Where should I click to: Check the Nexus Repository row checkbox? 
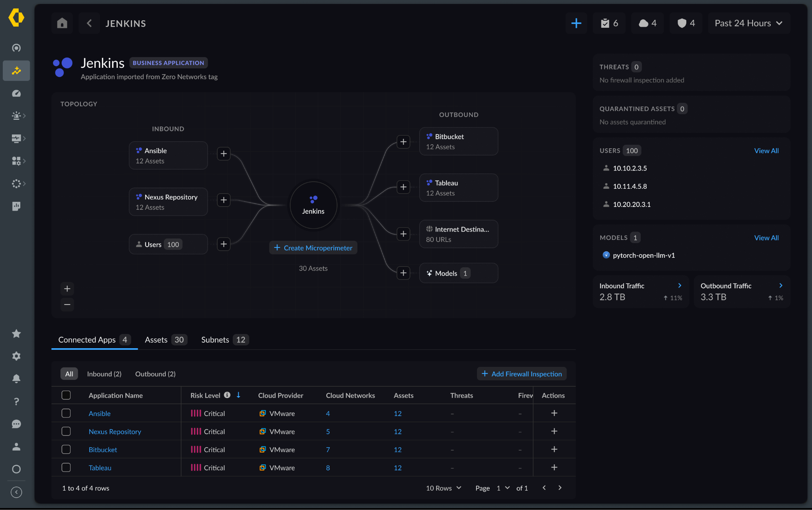pyautogui.click(x=66, y=431)
